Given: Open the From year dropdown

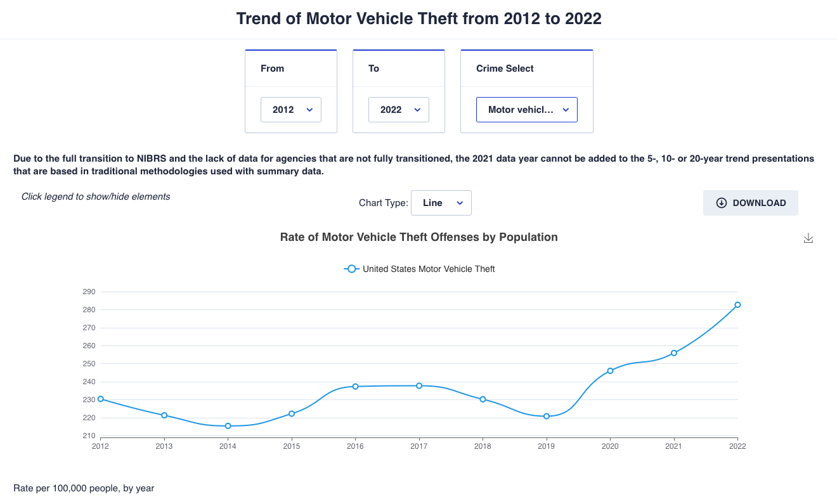Looking at the screenshot, I should point(291,110).
